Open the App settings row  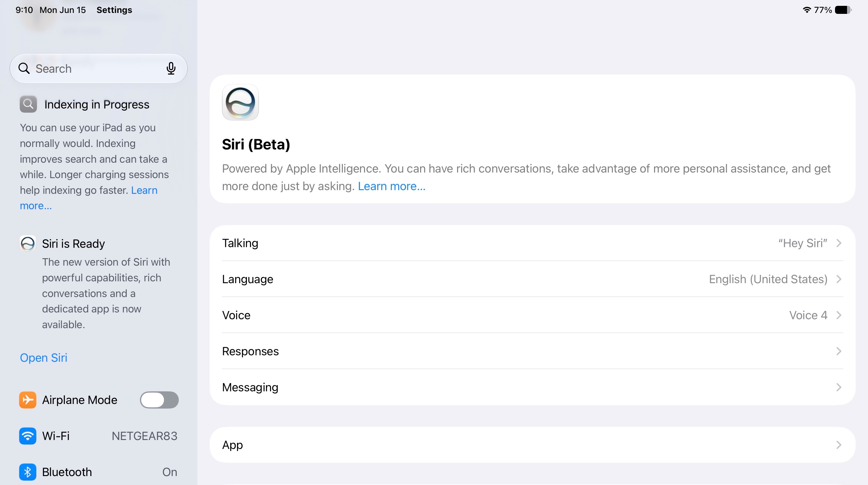click(532, 445)
